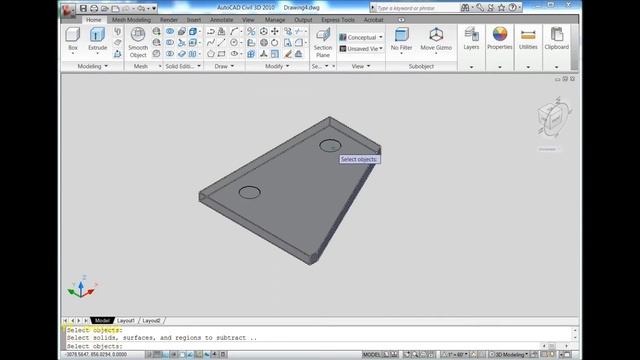Open the Unsaved View dropdown
Viewport: 640px width, 360px height.
tap(361, 49)
